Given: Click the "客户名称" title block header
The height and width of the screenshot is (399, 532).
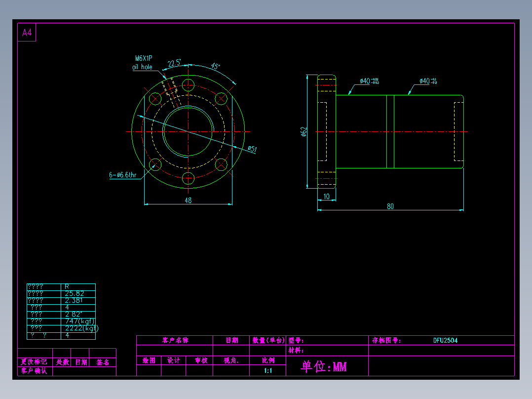Looking at the screenshot, I should pos(175,340).
